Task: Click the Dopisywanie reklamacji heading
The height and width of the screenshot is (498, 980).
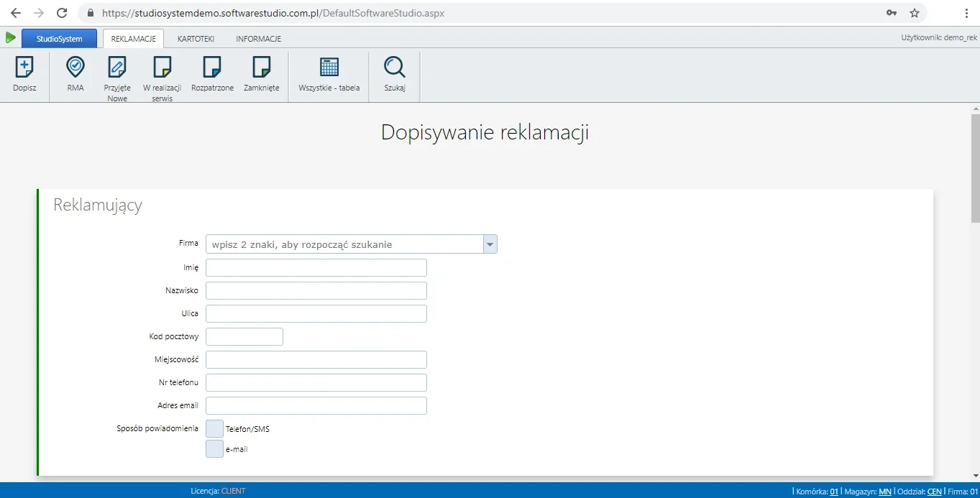Action: (485, 133)
